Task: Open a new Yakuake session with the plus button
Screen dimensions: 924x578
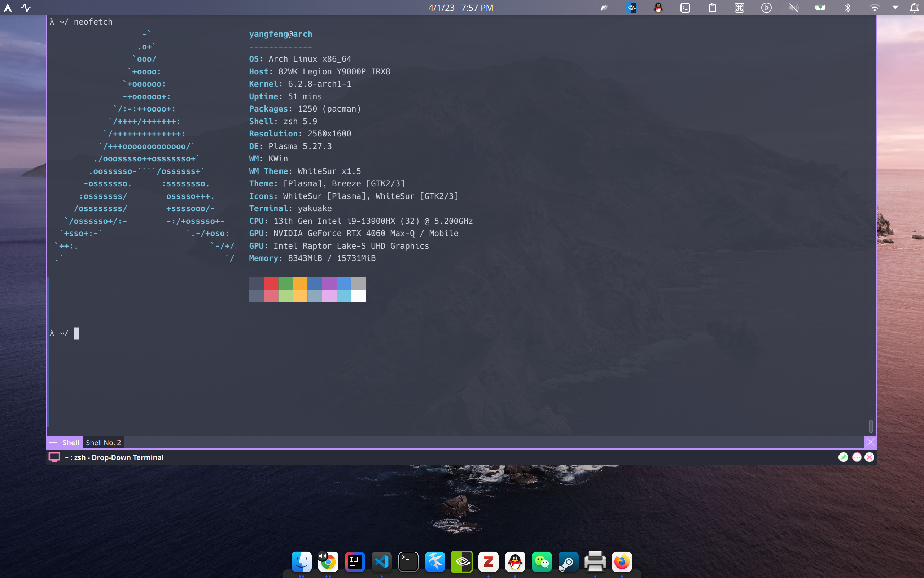Action: tap(53, 442)
